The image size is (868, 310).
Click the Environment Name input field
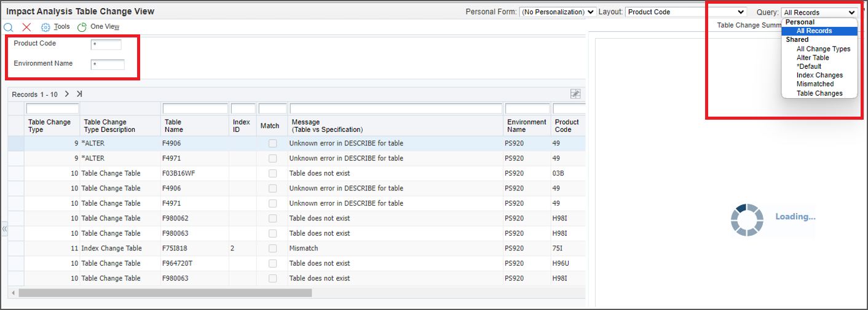coord(108,64)
